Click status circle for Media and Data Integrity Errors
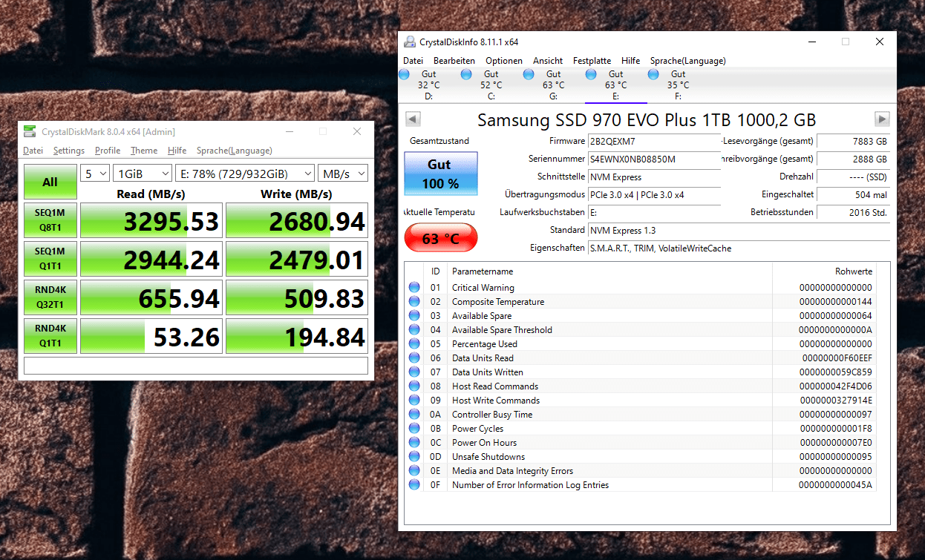Image resolution: width=925 pixels, height=560 pixels. point(414,470)
